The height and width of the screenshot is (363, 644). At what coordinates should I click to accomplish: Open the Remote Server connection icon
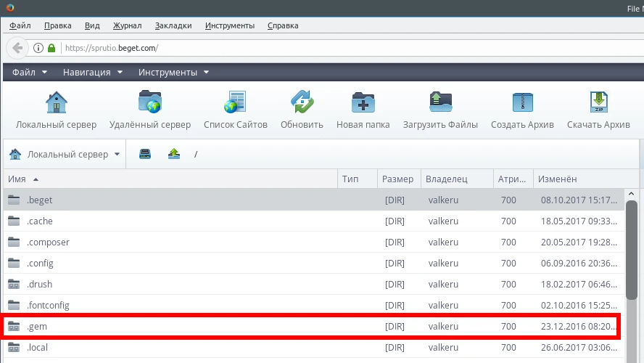pyautogui.click(x=150, y=102)
